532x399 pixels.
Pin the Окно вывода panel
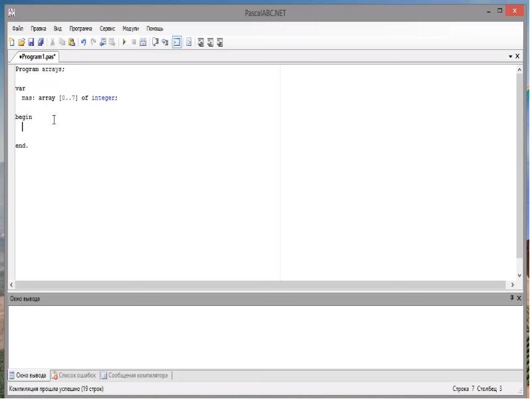(x=511, y=298)
